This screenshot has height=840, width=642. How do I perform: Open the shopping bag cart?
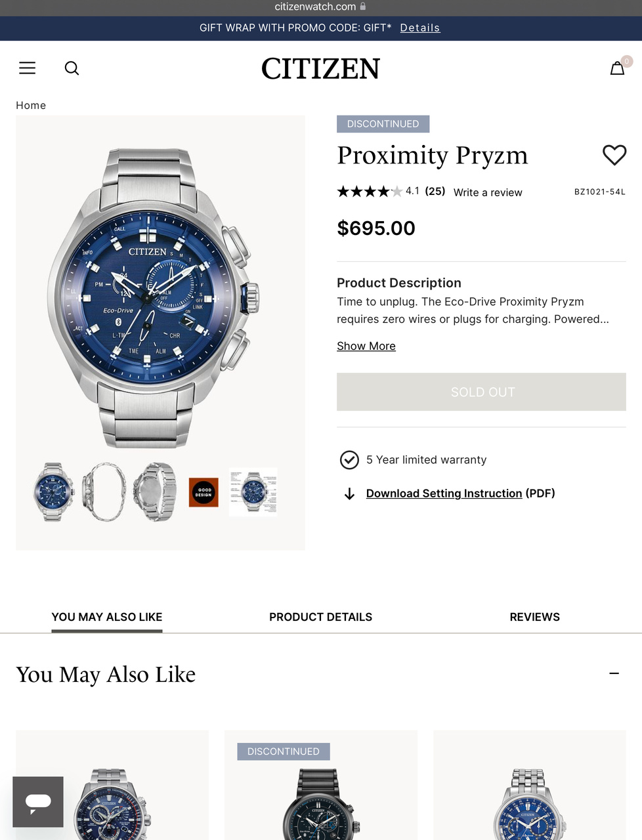point(617,68)
